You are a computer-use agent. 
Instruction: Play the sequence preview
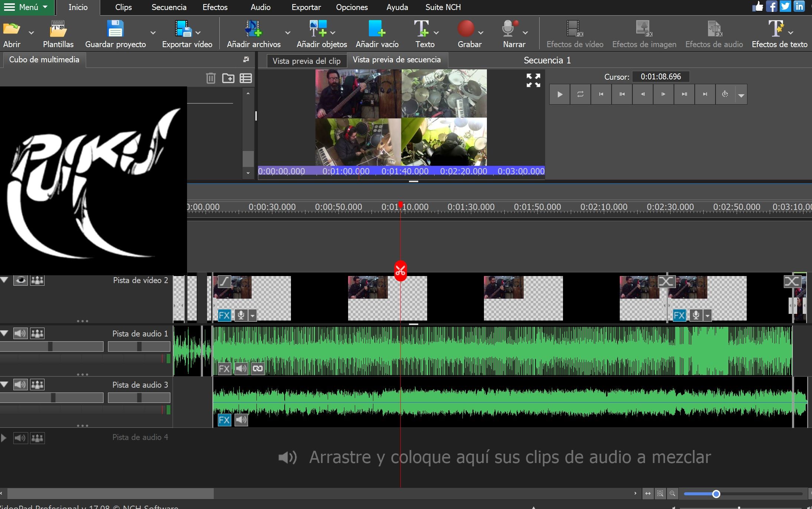[560, 94]
